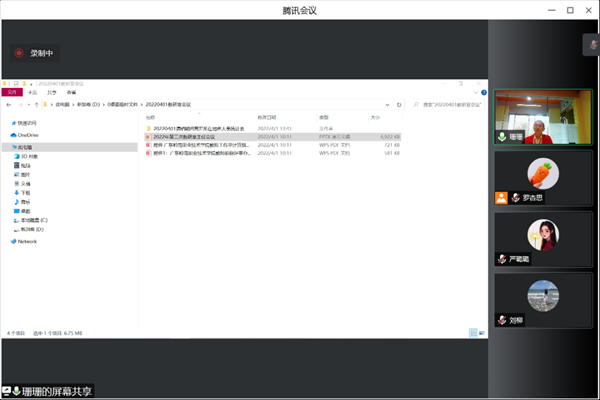Click 罗吉思's muted microphone icon

point(502,198)
